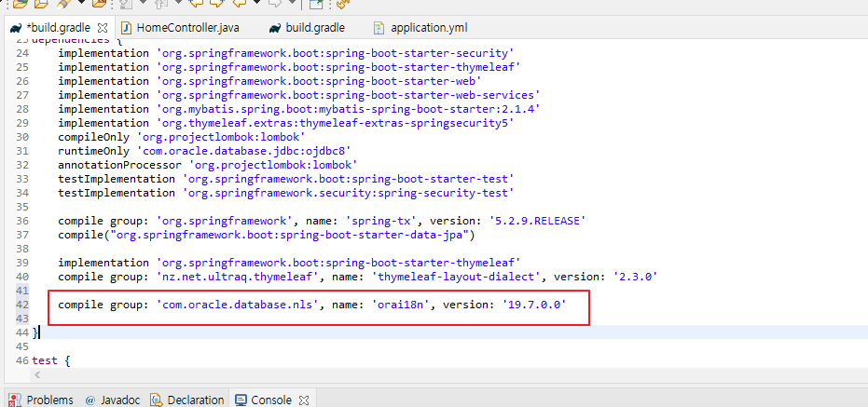Click the test block keyword on line 46
The height and width of the screenshot is (407, 868).
(45, 360)
